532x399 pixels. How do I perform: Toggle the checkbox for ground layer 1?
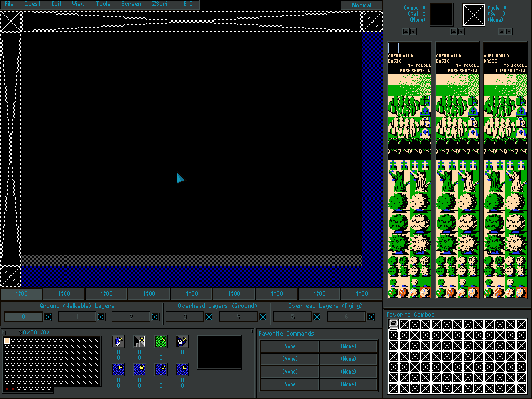102,317
